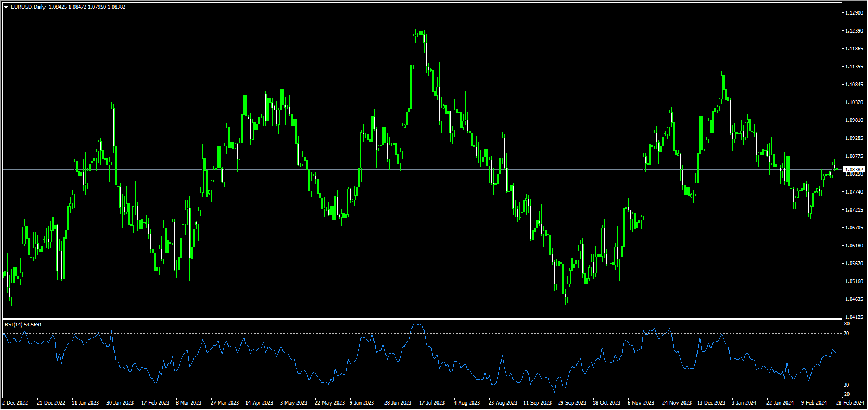
Task: Click the 24 Nov 2023 date label
Action: tap(677, 403)
